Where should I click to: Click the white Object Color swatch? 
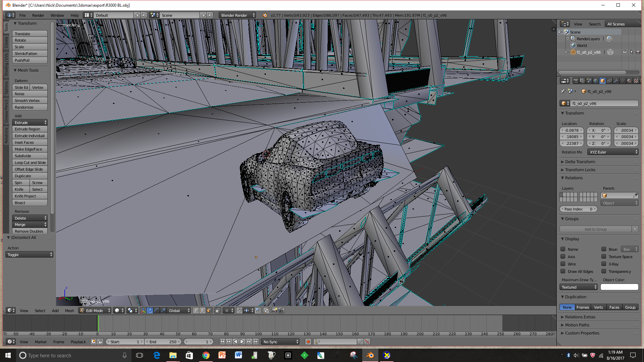point(619,287)
